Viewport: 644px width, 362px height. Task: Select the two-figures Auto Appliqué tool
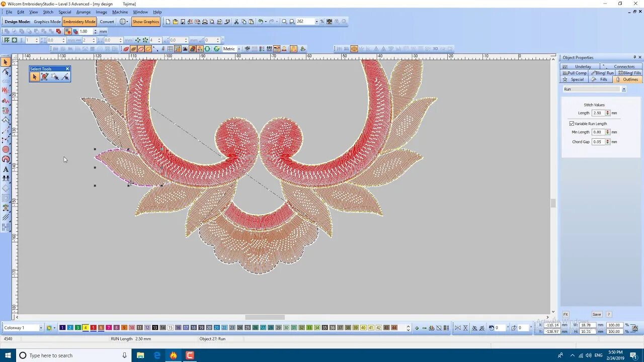pyautogui.click(x=6, y=178)
